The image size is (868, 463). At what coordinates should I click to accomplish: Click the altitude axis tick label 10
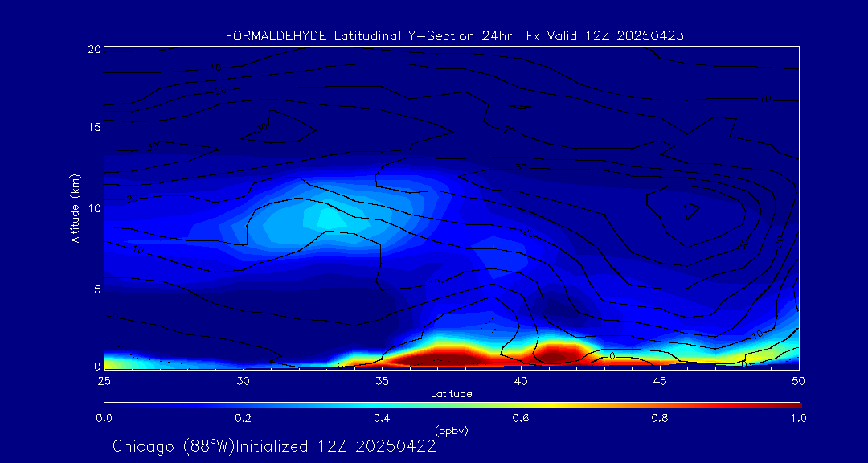94,208
